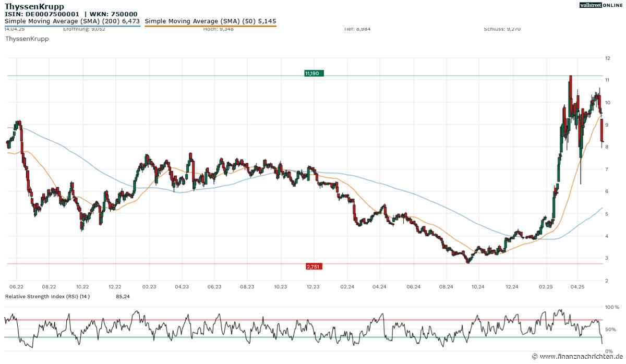626x364 pixels.
Task: Click the green oversold line in the RSI panel
Action: [x=303, y=337]
